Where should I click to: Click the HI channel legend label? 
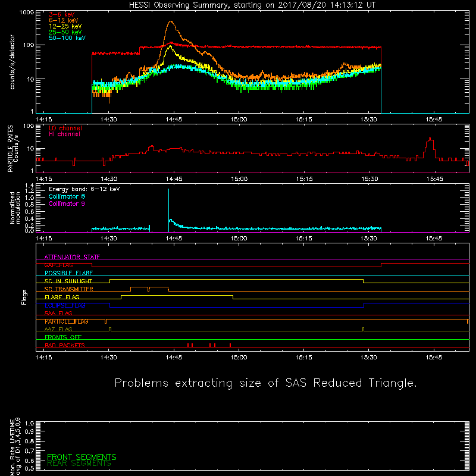pos(64,134)
